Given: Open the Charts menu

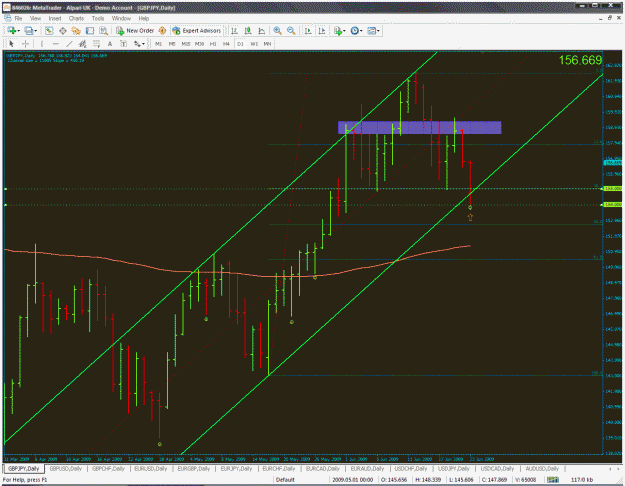Looking at the screenshot, I should pyautogui.click(x=76, y=18).
